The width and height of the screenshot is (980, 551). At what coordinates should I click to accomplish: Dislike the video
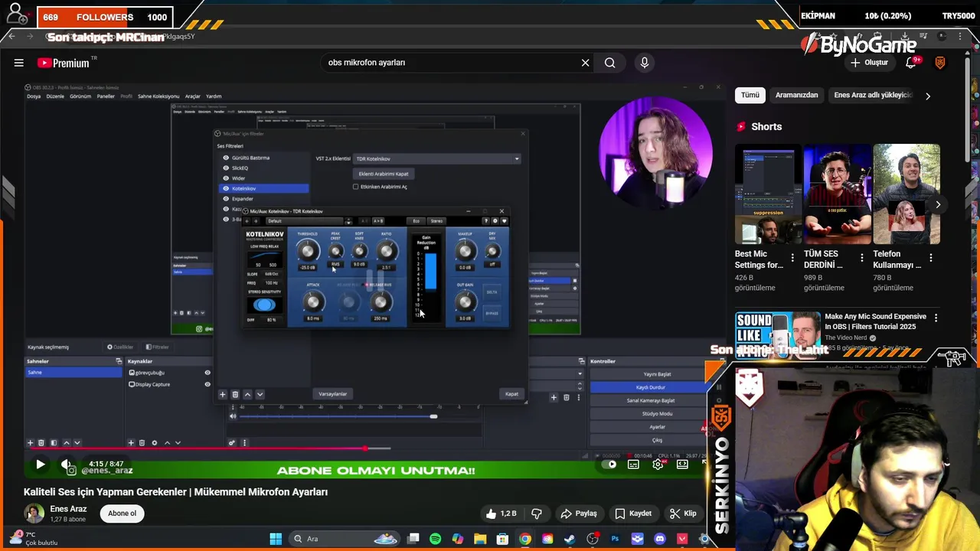click(x=537, y=514)
